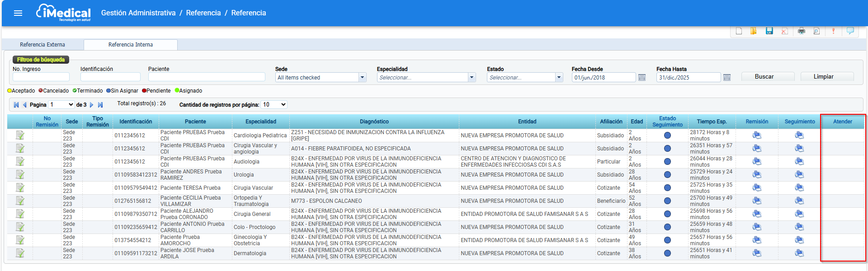Open Fecha Desde calendar picker

click(642, 78)
